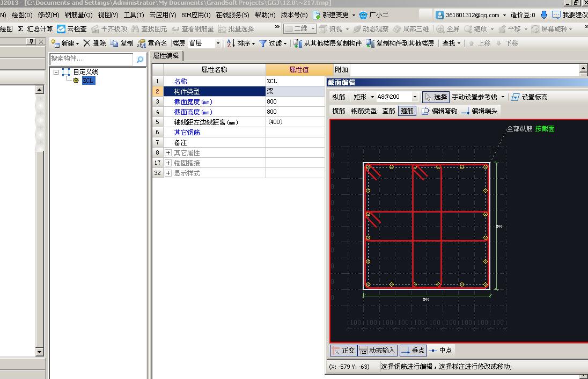The width and height of the screenshot is (588, 379).
Task: Toggle 纵筋 mode
Action: (339, 97)
